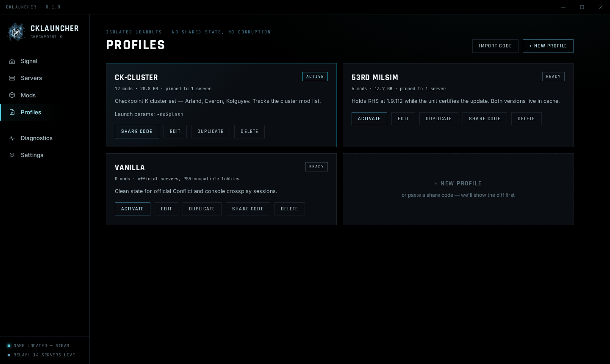Image resolution: width=610 pixels, height=364 pixels.
Task: Go to Servers in the sidebar
Action: (x=44, y=78)
